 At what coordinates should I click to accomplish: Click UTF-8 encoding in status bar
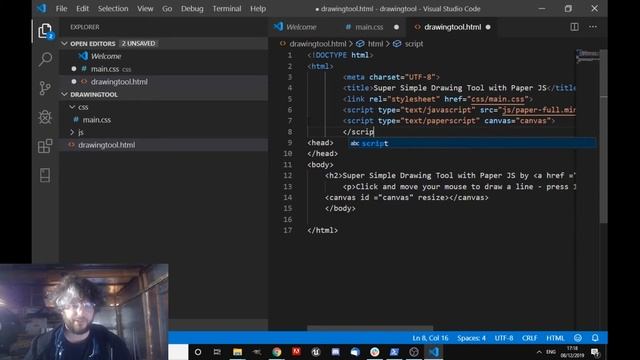click(504, 338)
